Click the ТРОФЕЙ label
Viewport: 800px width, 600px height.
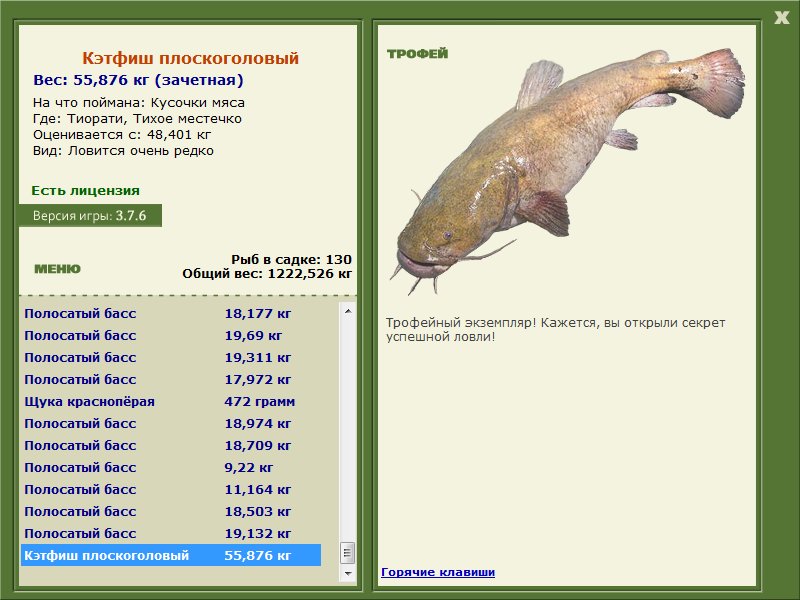pos(417,54)
